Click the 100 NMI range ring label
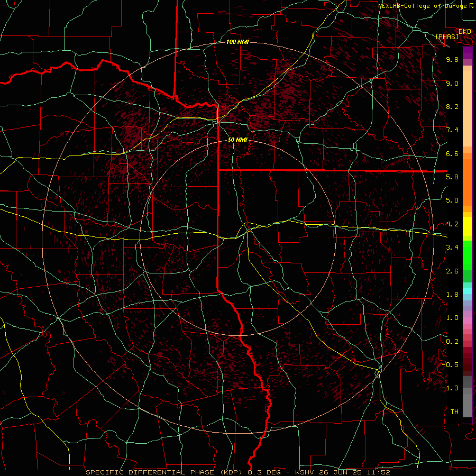The image size is (476, 476). point(237,42)
